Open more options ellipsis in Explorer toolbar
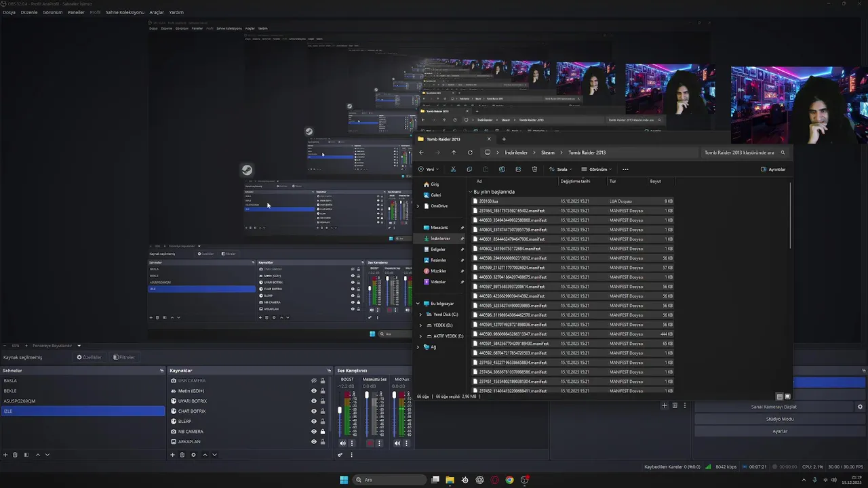 click(x=625, y=169)
